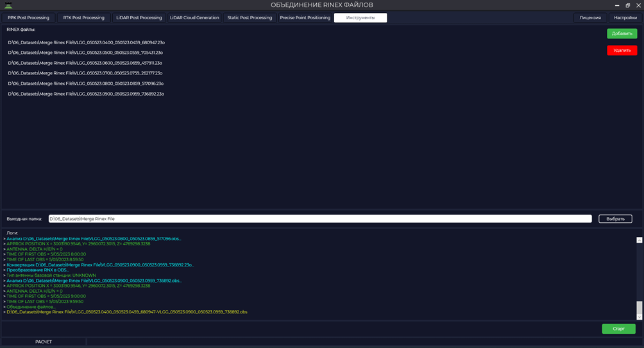Select RINEX file ending 0559_705431.23o
This screenshot has width=644, height=348.
pyautogui.click(x=85, y=53)
